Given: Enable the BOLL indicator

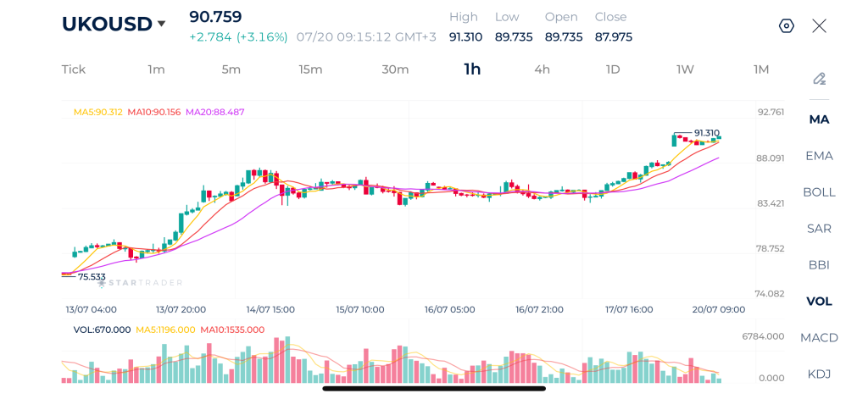Looking at the screenshot, I should click(820, 192).
